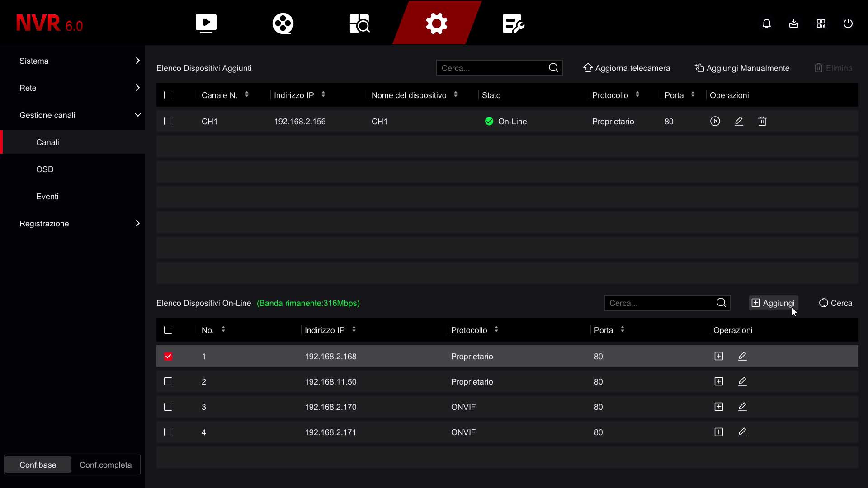Open the live view monitor icon

pos(206,23)
